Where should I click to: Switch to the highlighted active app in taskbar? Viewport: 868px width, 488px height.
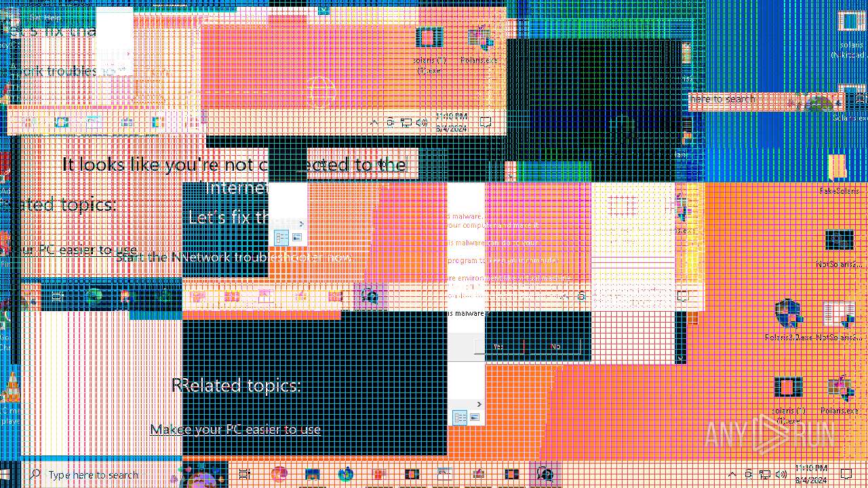point(546,474)
